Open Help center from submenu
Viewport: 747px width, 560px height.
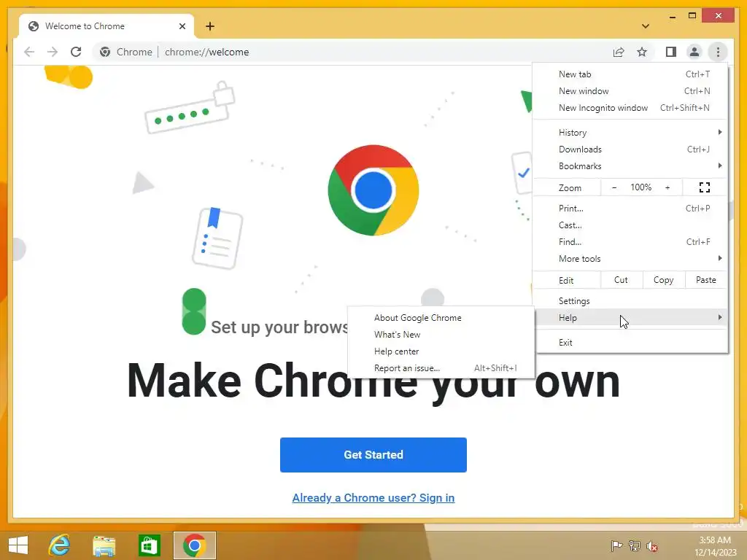[x=441, y=351]
